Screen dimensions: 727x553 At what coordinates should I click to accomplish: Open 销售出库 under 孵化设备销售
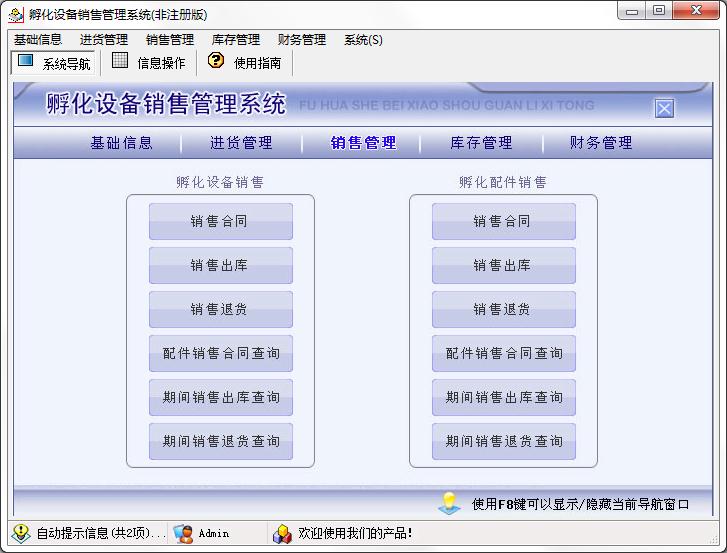click(221, 265)
